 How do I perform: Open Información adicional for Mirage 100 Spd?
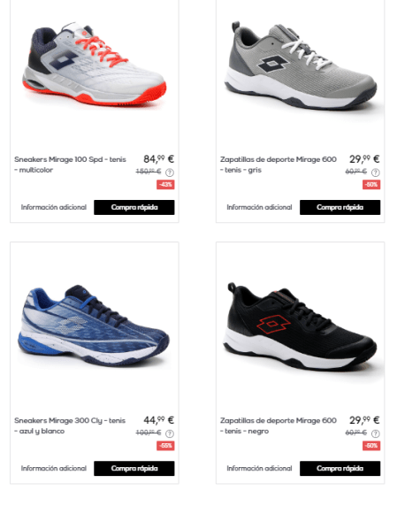[54, 207]
